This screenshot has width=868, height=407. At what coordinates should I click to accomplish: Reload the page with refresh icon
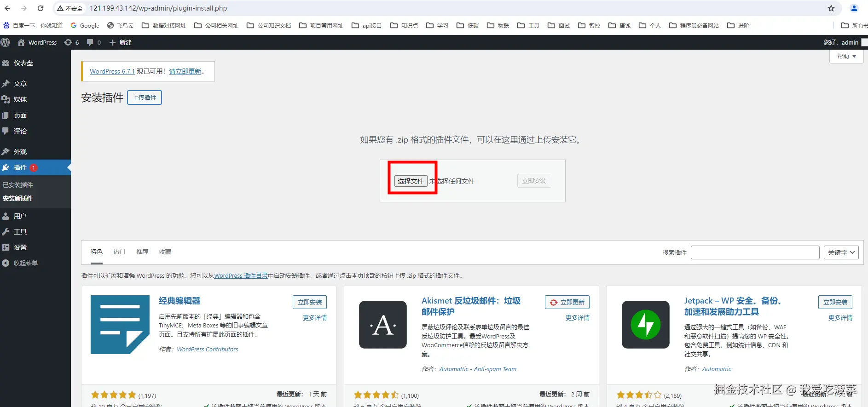tap(41, 8)
